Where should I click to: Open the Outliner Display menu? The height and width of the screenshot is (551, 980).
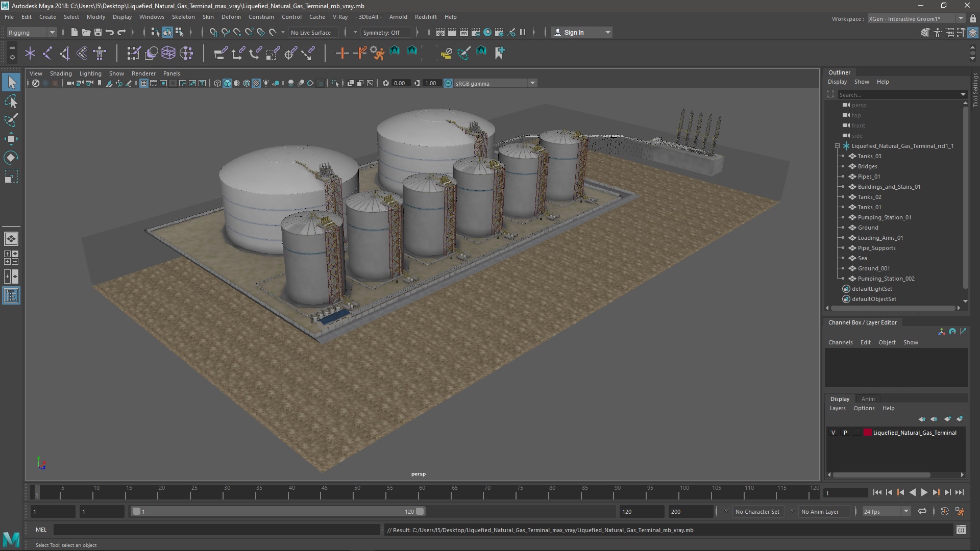click(837, 82)
